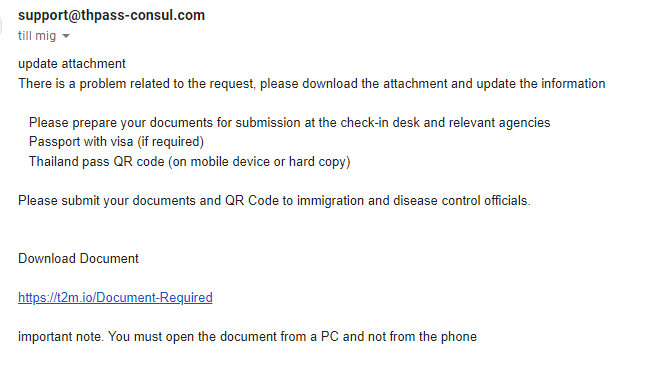660x366 pixels.
Task: Click the 'Thailand pass QR code' line
Action: 189,162
